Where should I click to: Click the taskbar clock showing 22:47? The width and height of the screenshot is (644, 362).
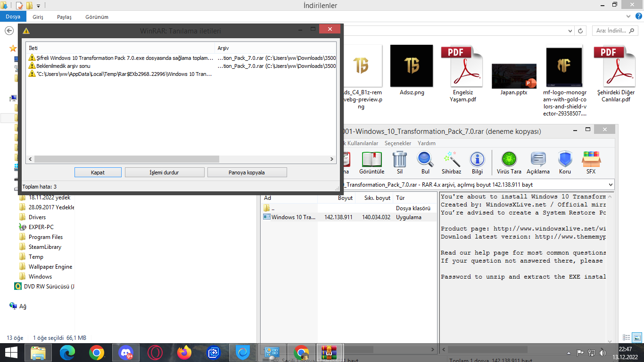[x=625, y=353]
